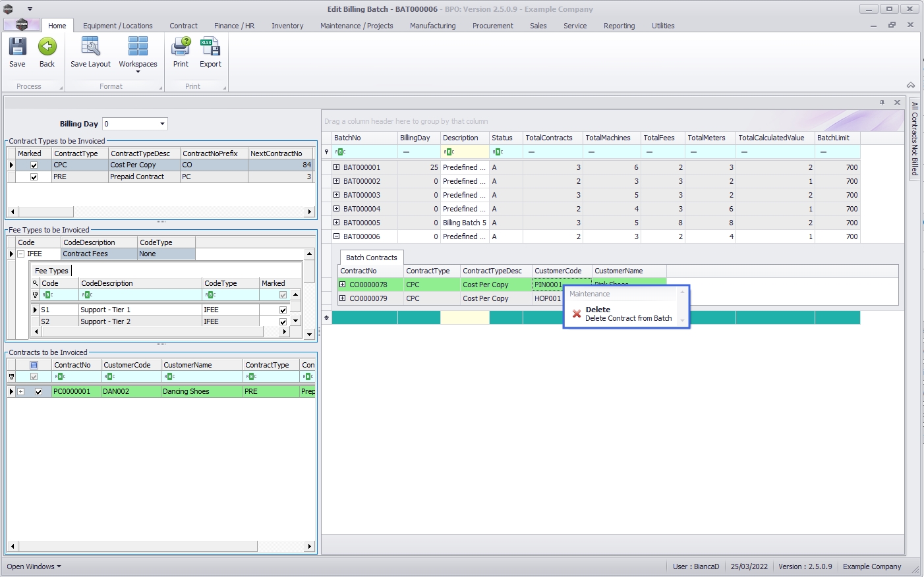The width and height of the screenshot is (924, 577).
Task: Expand batch row BAT000001
Action: coord(336,167)
